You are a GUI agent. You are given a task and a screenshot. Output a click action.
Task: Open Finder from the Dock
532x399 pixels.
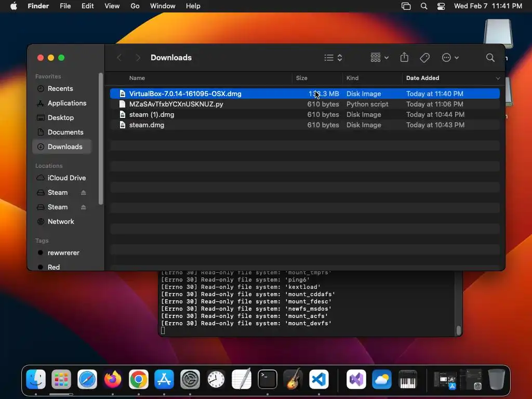pyautogui.click(x=36, y=379)
